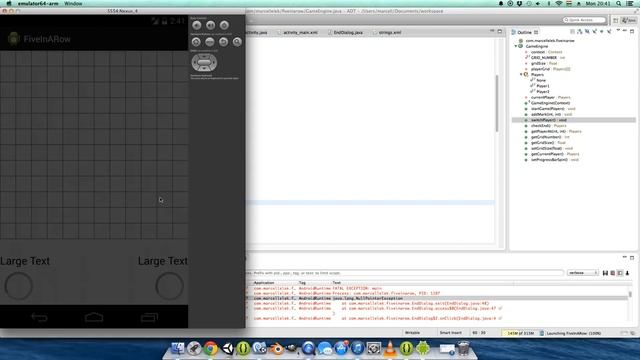The height and width of the screenshot is (360, 640).
Task: Open Spotlight search in menu bar
Action: tap(619, 3)
